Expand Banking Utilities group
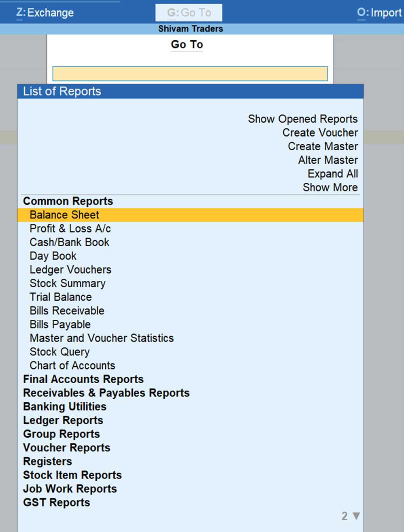Viewport: 404px width, 532px height. coord(65,406)
